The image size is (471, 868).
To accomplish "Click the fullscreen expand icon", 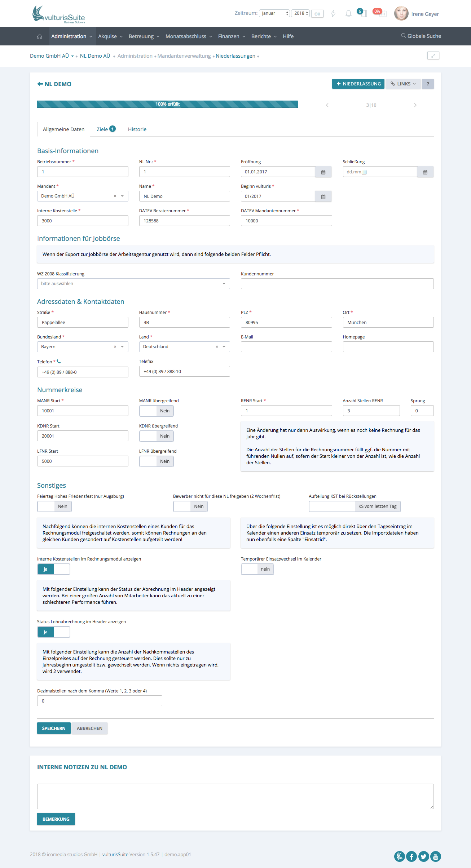I will tap(433, 56).
